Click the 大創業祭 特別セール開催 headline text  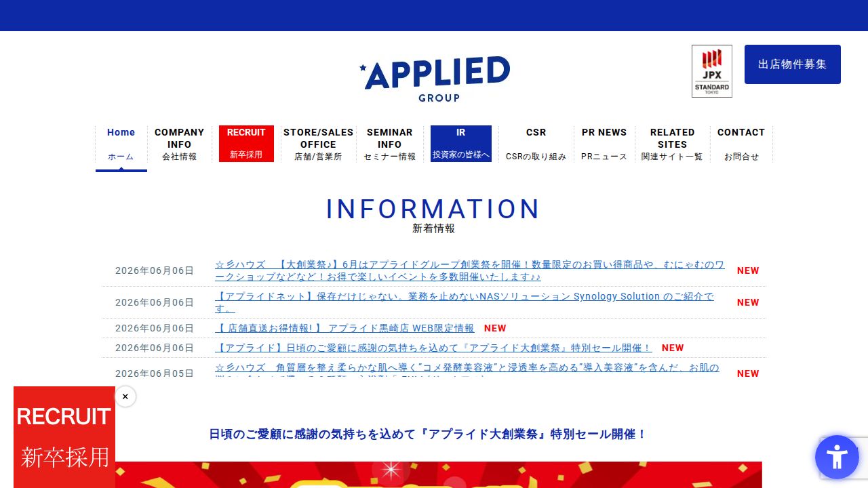click(427, 434)
